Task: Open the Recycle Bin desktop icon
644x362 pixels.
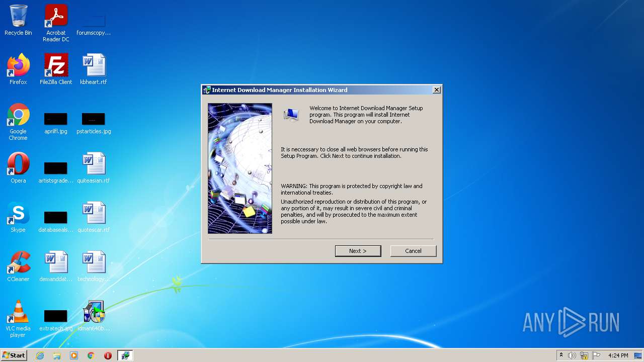Action: (18, 21)
